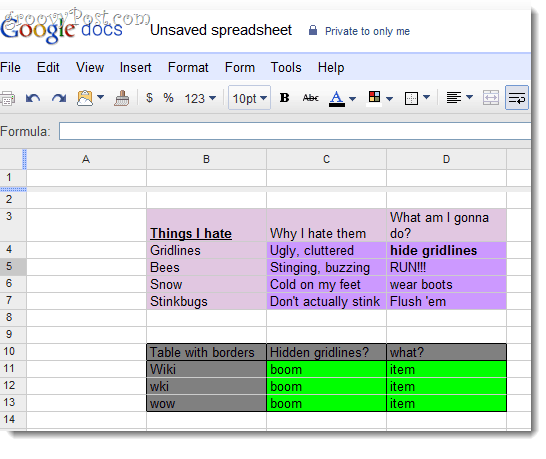Expand the background color dropdown arrow
546x459 pixels.
point(390,99)
